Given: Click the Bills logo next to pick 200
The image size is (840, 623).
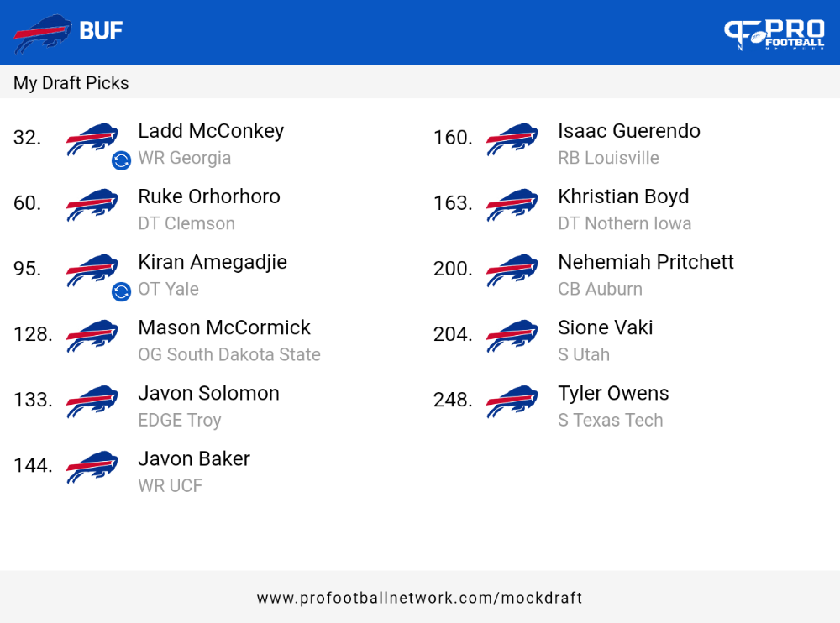Looking at the screenshot, I should [x=512, y=270].
